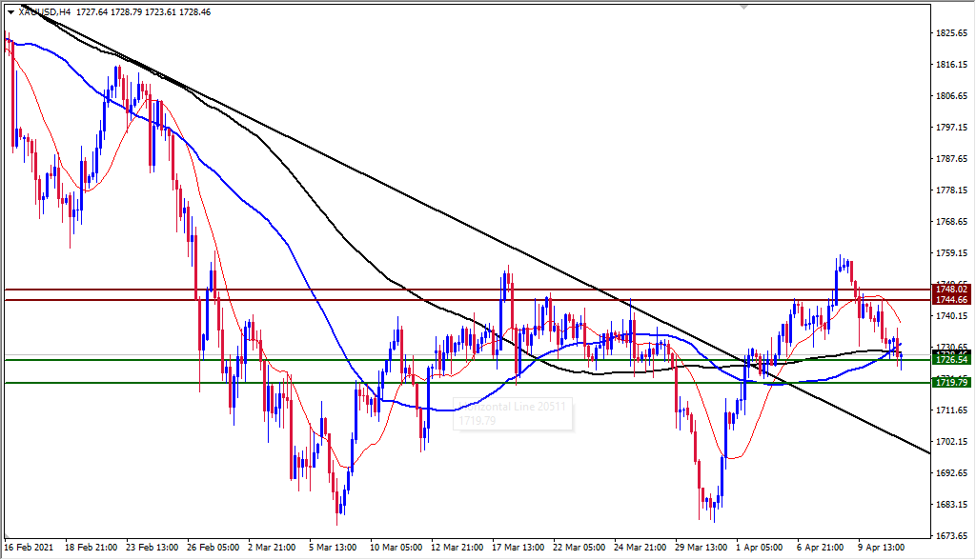Click the 16 Feb 2021 date label
The image size is (976, 560).
pos(29,548)
